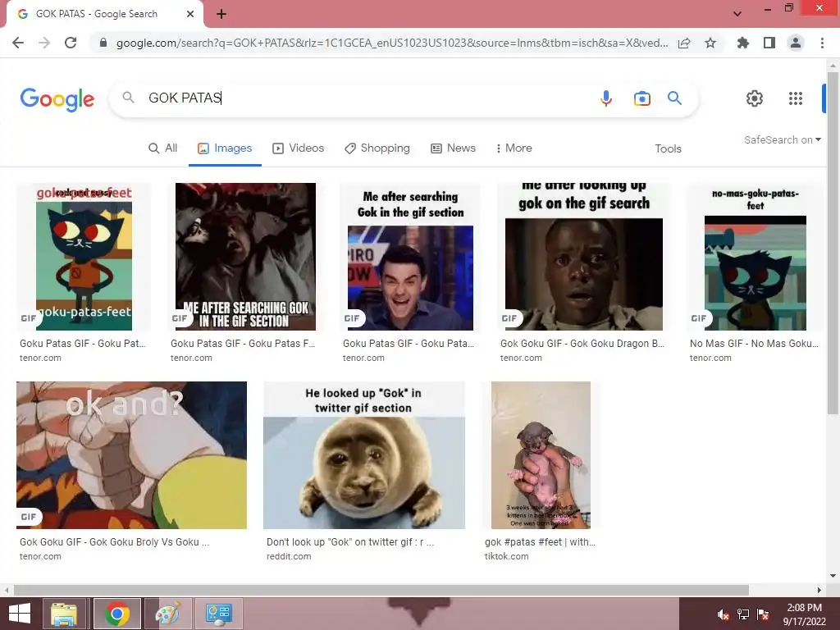The width and height of the screenshot is (840, 630).
Task: Click 'Gok Goku GIF - Gok Goku Broly Vs Goku' link
Action: click(115, 542)
